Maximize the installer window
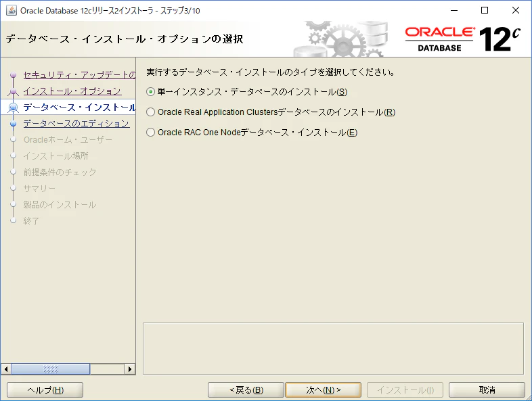This screenshot has height=401, width=532. pos(485,11)
